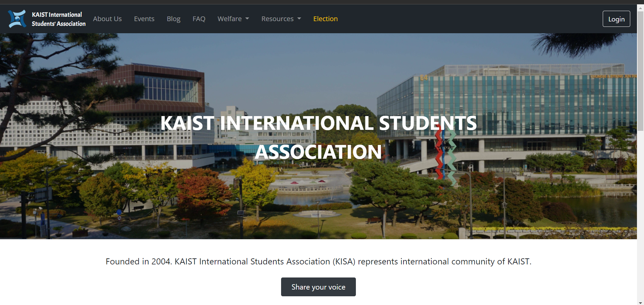This screenshot has width=644, height=305.
Task: Click the 'Founded in 2004' description text
Action: pos(318,261)
